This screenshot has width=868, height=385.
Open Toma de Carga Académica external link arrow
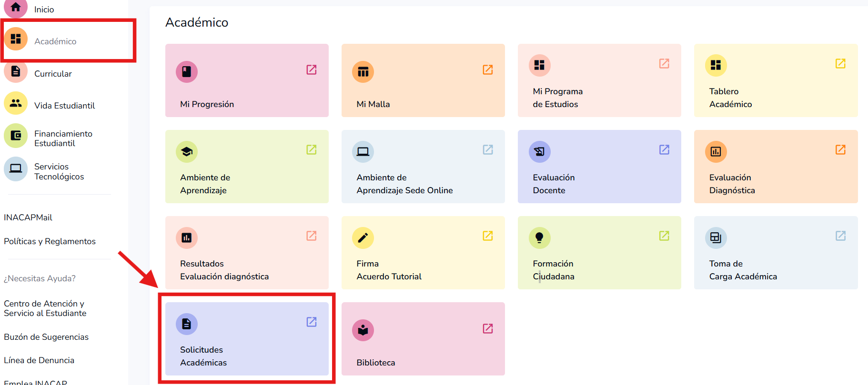840,236
